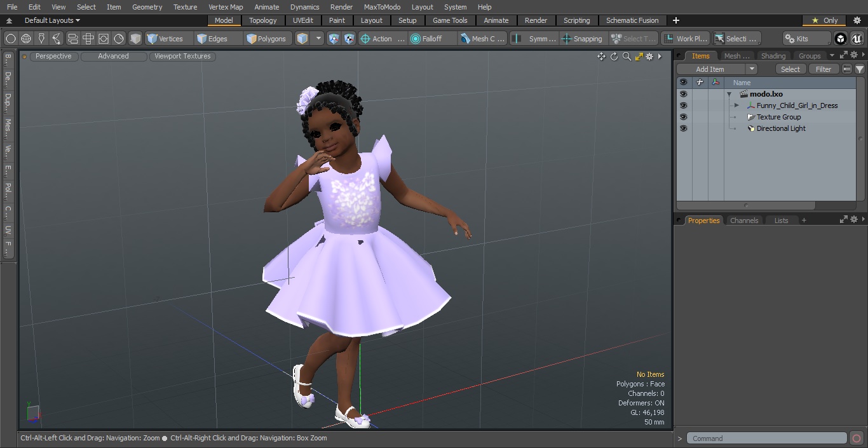Viewport: 868px width, 448px height.
Task: Expand Funny_Child_Girl_in_Dress tree item
Action: click(x=736, y=105)
